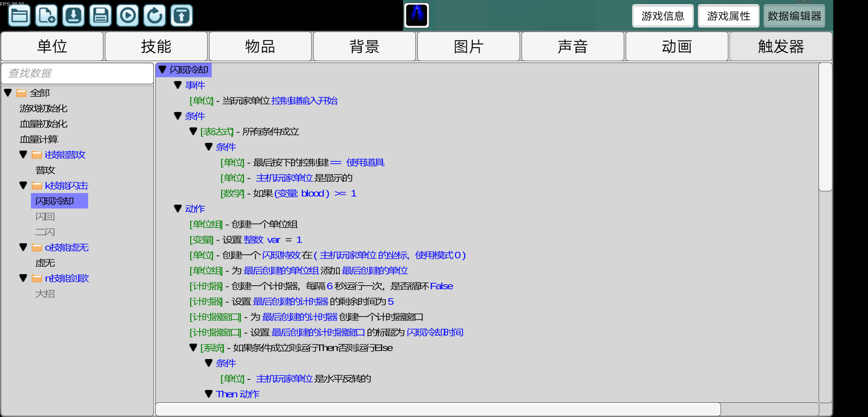The height and width of the screenshot is (417, 868).
Task: Select 虚无 trigger in tree
Action: pyautogui.click(x=45, y=263)
